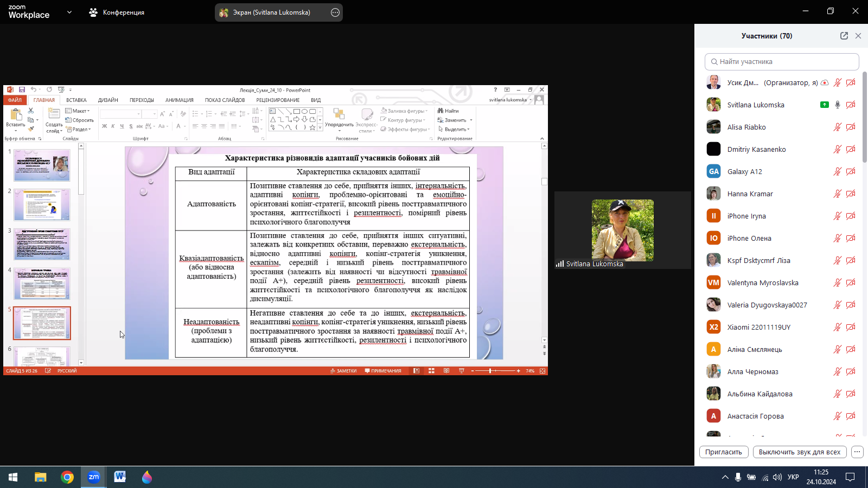This screenshot has width=868, height=488.
Task: Open the font size combo box
Action: [x=150, y=114]
